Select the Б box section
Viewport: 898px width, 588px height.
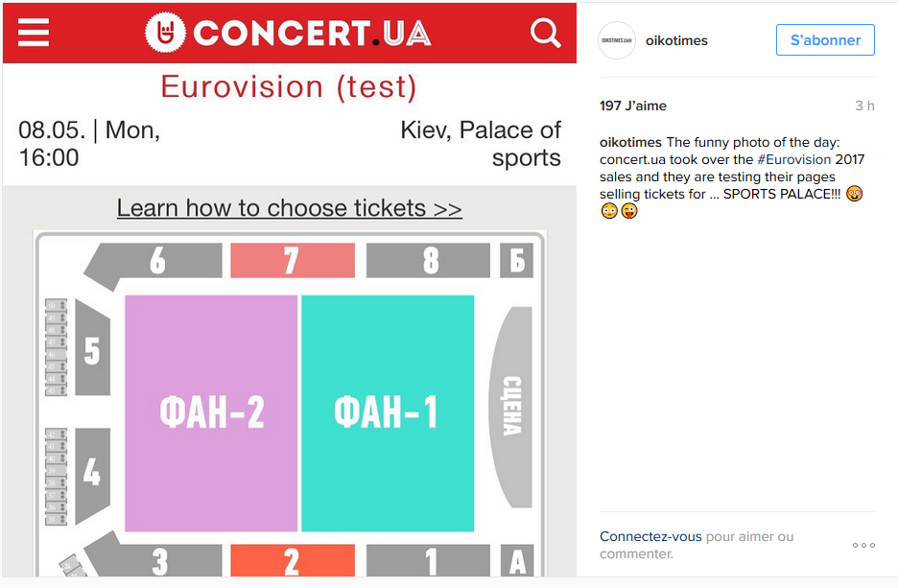(516, 261)
